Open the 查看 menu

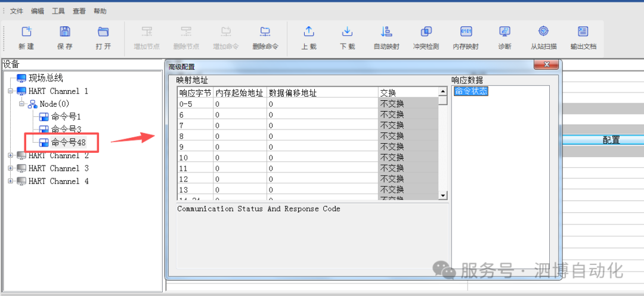click(79, 11)
